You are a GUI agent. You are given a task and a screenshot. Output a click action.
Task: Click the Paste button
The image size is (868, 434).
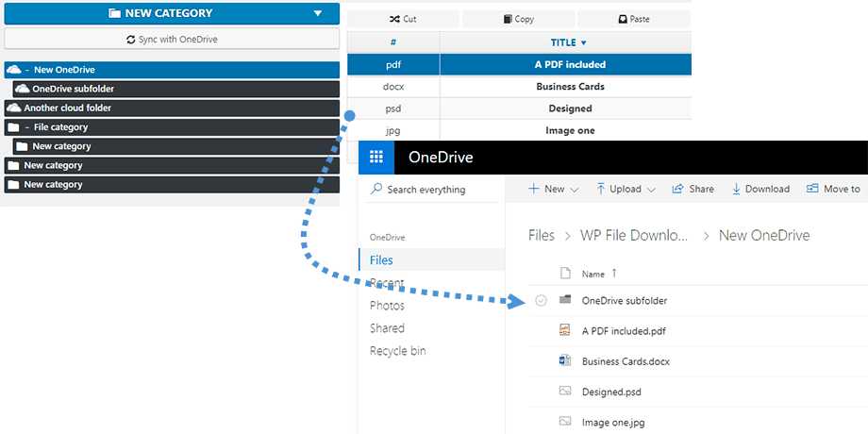(x=634, y=19)
